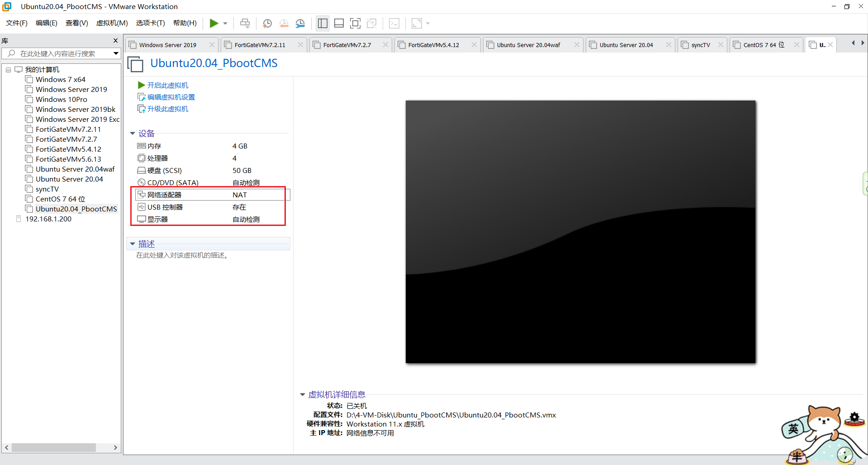Click the send Ctrl+Alt+Del toolbar icon
The image size is (868, 465).
click(245, 23)
